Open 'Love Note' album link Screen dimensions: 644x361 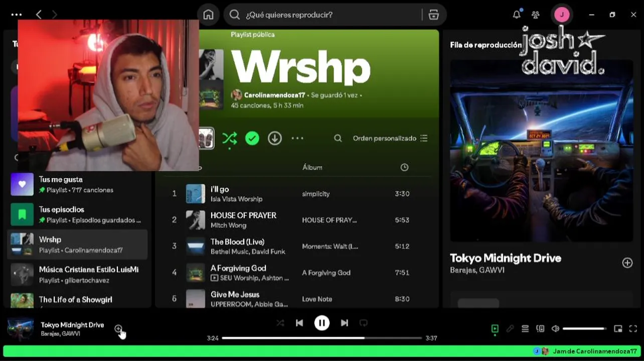click(317, 299)
